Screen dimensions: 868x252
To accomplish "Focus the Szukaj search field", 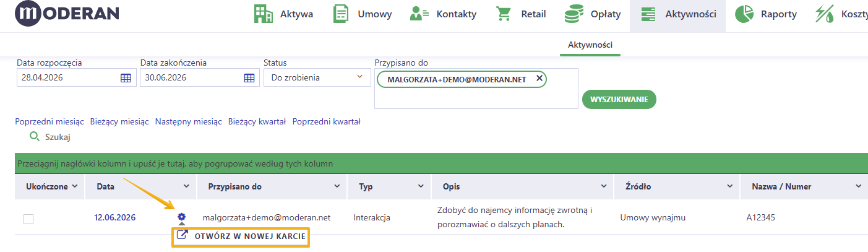I will click(58, 137).
